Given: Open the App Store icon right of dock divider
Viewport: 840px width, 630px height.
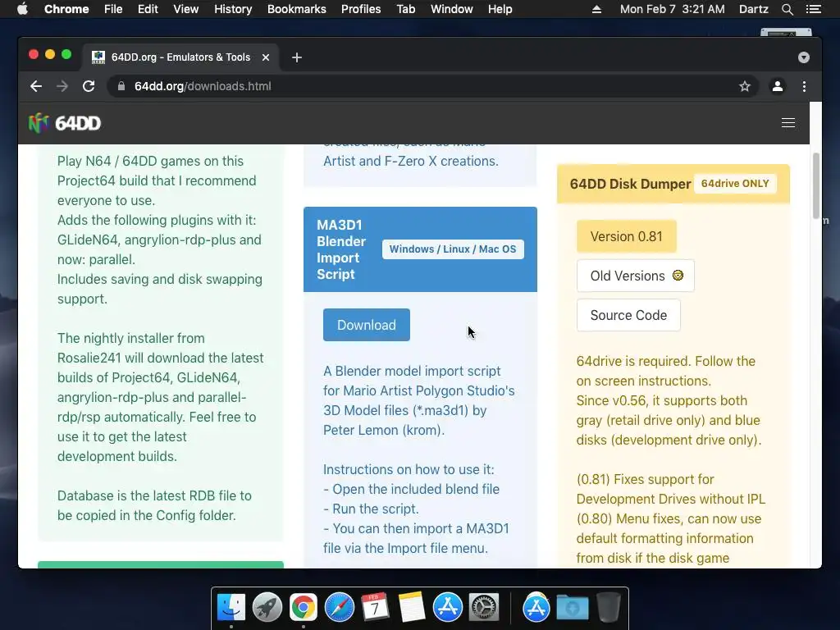Looking at the screenshot, I should (x=536, y=608).
